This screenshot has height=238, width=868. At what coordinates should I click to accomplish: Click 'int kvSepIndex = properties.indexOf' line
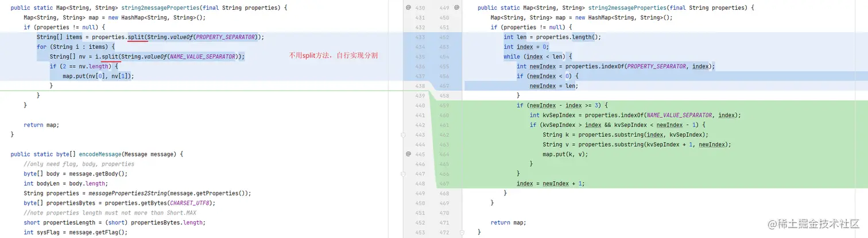pyautogui.click(x=635, y=115)
